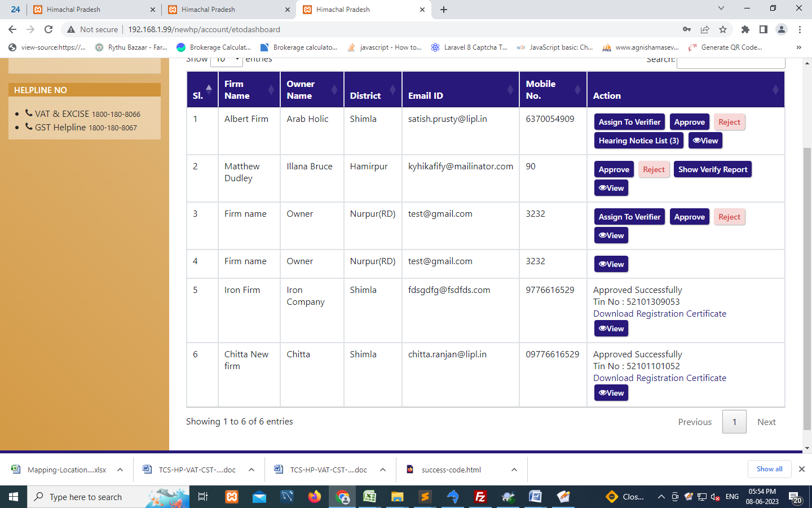The image size is (812, 508).
Task: Open the show entries count dropdown
Action: pos(226,60)
